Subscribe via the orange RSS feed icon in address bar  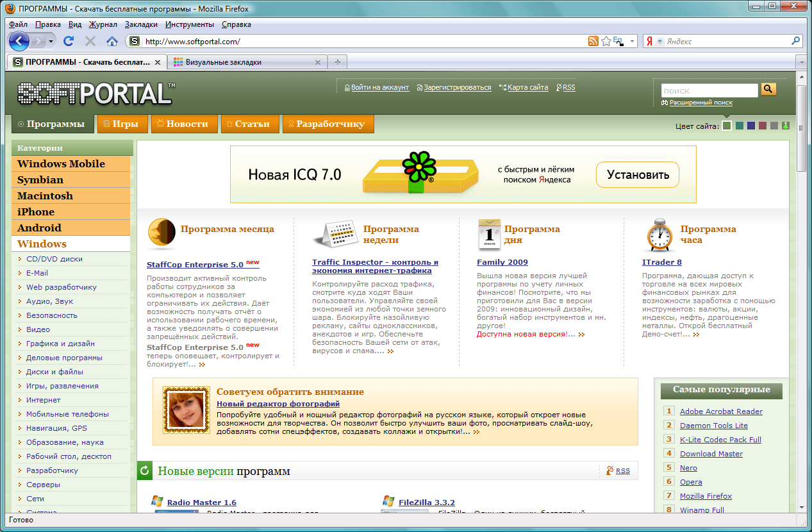click(x=593, y=41)
